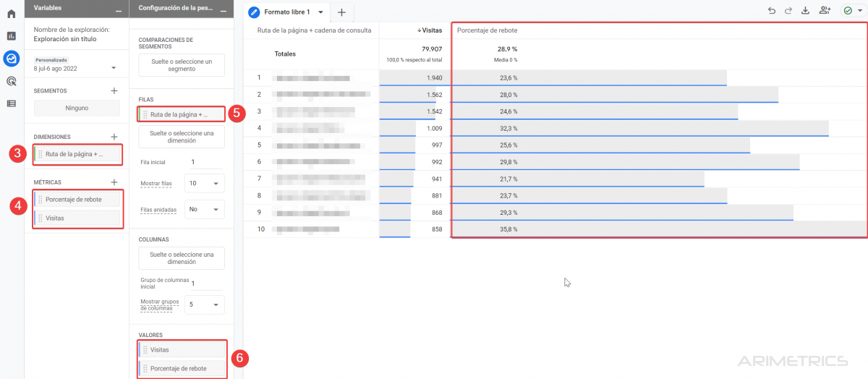Image resolution: width=868 pixels, height=379 pixels.
Task: Select the Explore icon in sidebar
Action: coord(11,59)
